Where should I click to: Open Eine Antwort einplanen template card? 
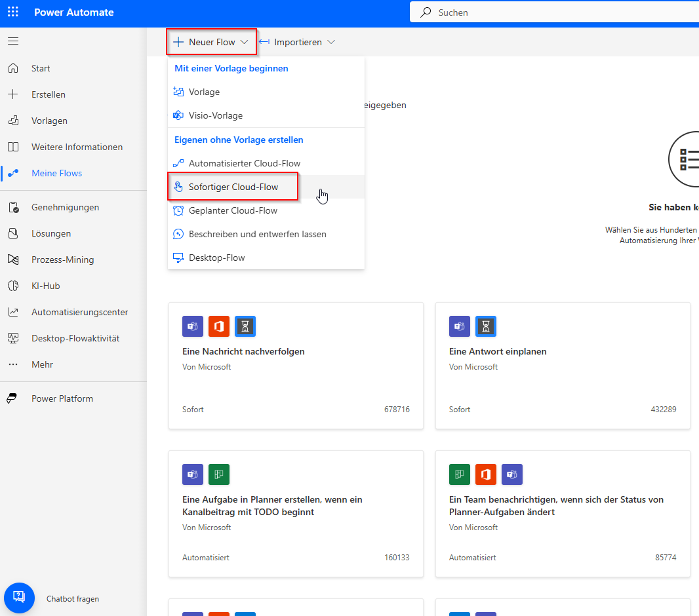pyautogui.click(x=563, y=366)
